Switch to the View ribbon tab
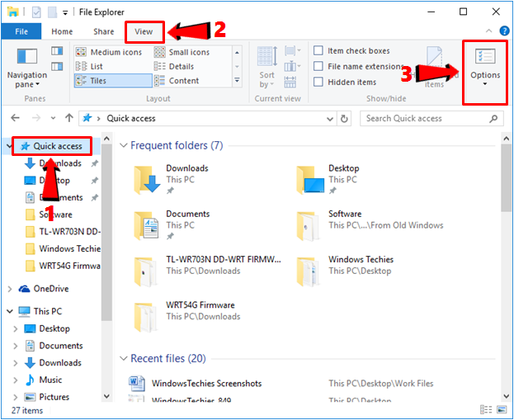 144,31
